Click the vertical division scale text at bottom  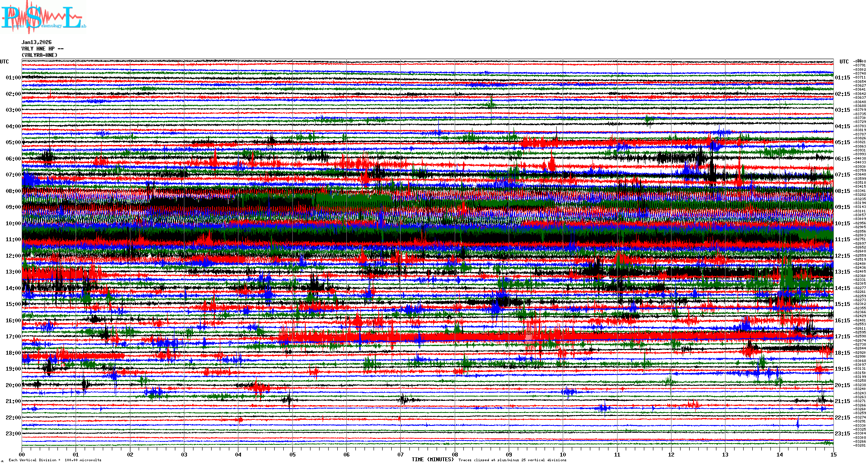click(x=55, y=460)
